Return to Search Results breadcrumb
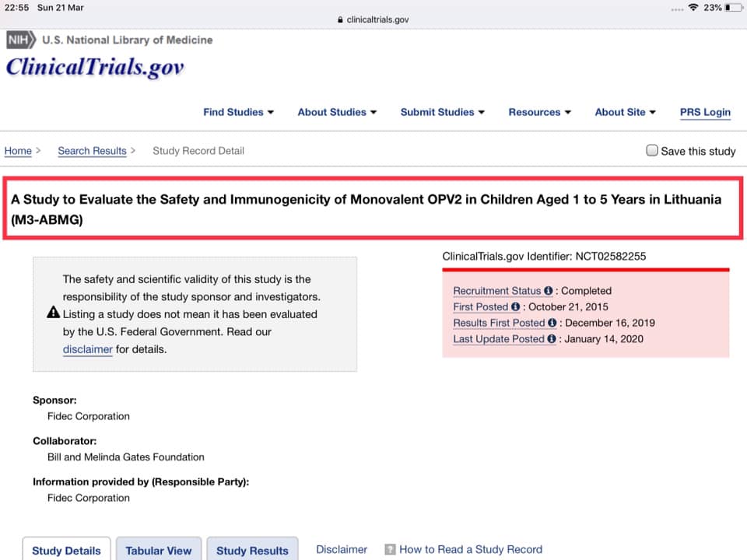This screenshot has height=560, width=747. click(92, 151)
